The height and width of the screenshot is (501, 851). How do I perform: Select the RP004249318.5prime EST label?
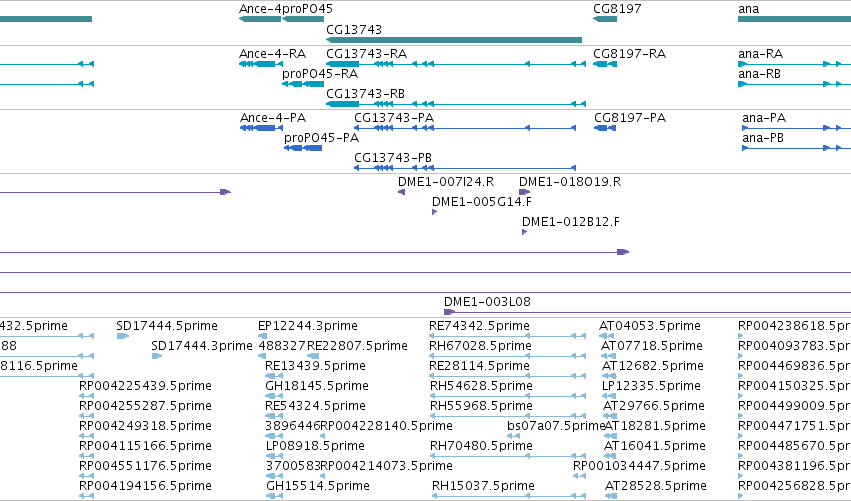[145, 426]
